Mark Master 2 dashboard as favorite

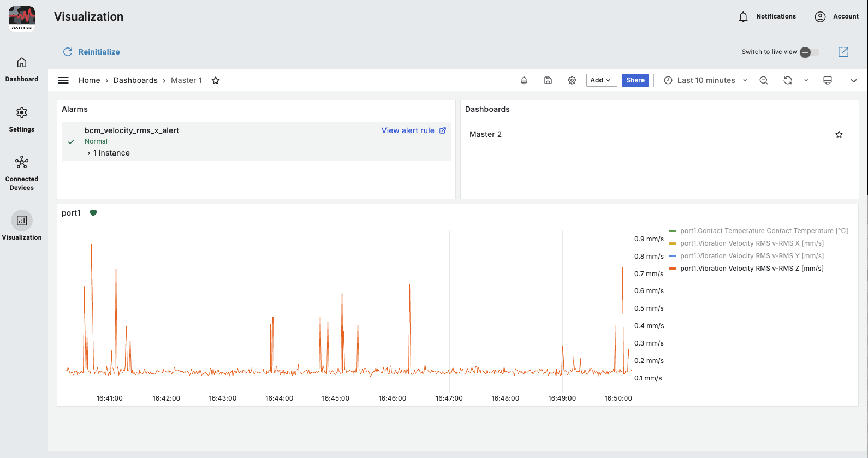(839, 134)
